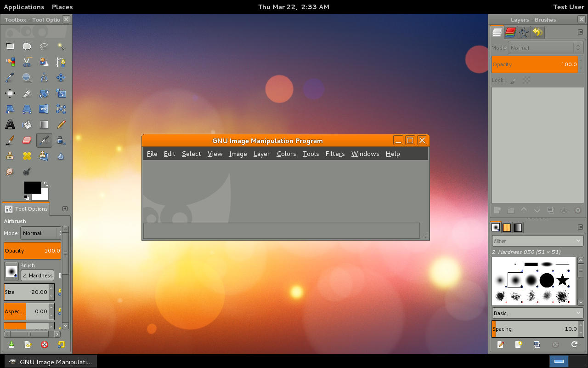This screenshot has width=588, height=368.
Task: Open the brush filter dropdown
Action: click(x=537, y=241)
